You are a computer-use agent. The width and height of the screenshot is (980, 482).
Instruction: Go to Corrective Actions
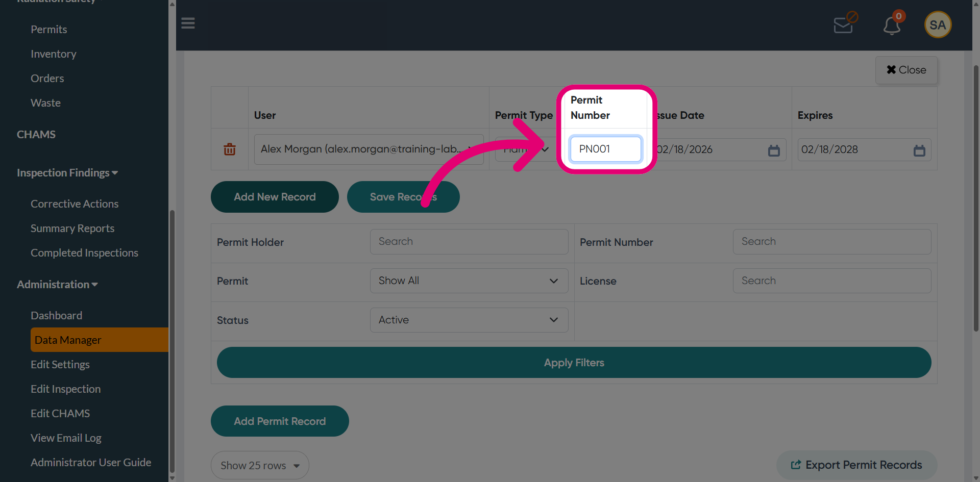pyautogui.click(x=75, y=204)
